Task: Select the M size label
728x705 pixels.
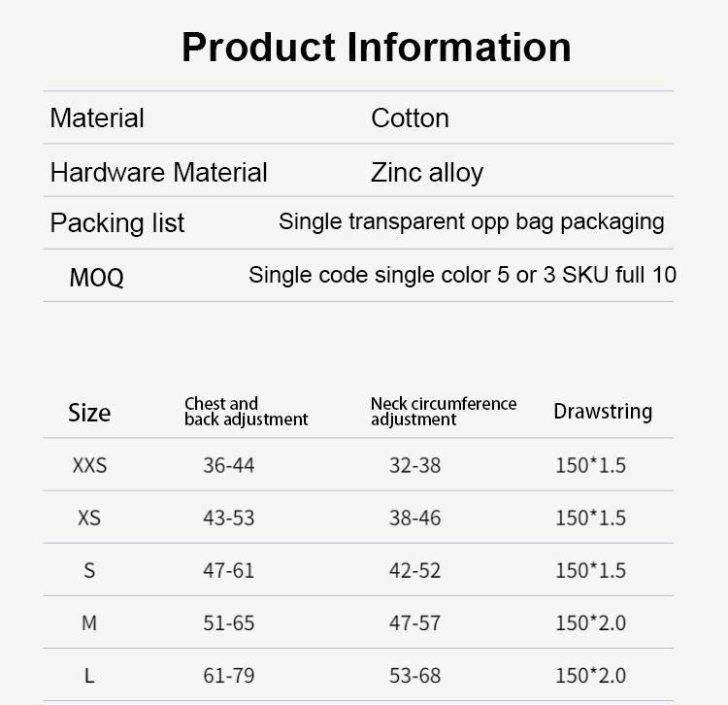Action: coord(89,623)
